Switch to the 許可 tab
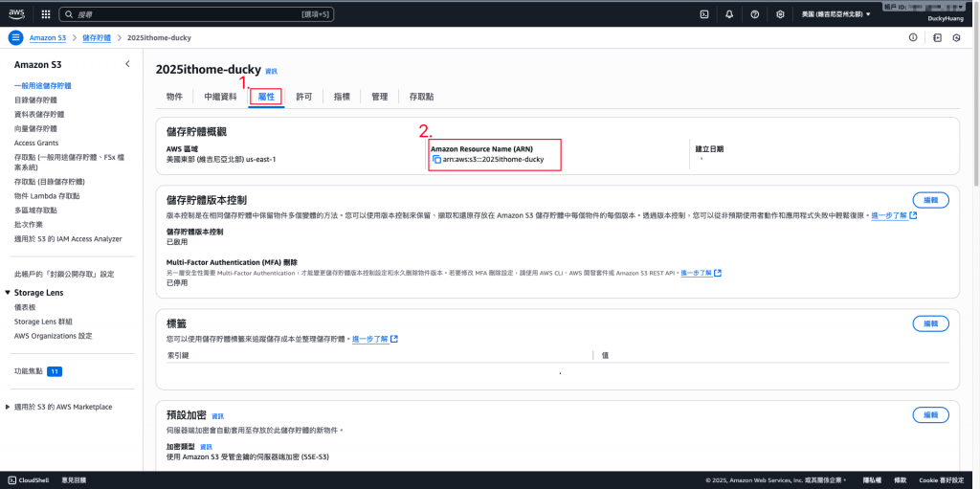The image size is (980, 489). click(304, 97)
